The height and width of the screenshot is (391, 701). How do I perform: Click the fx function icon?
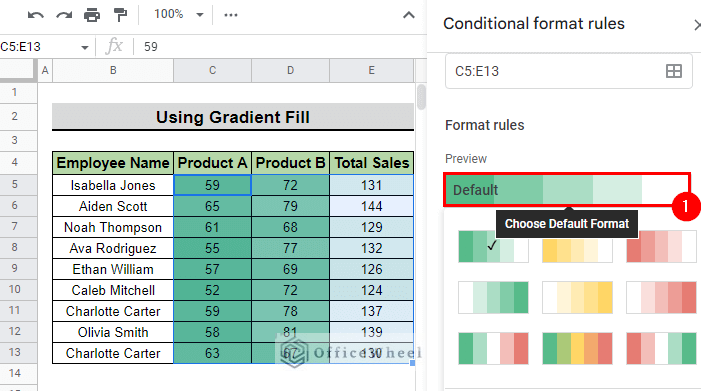click(x=114, y=46)
